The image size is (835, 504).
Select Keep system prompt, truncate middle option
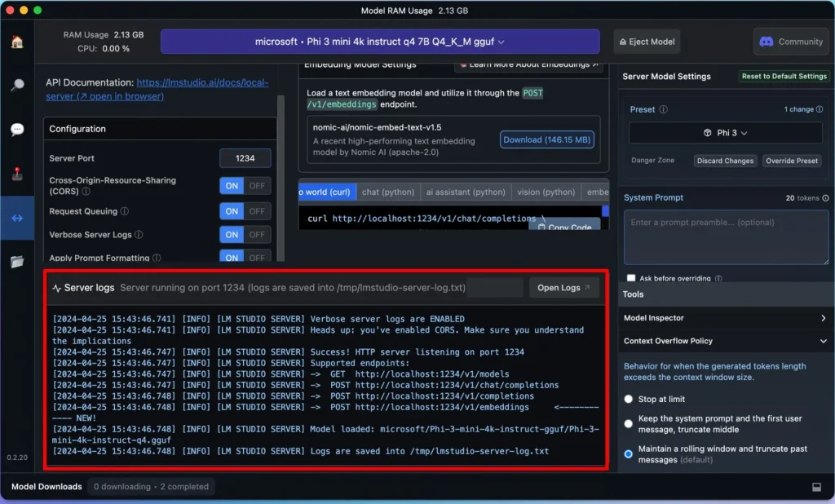click(x=629, y=424)
